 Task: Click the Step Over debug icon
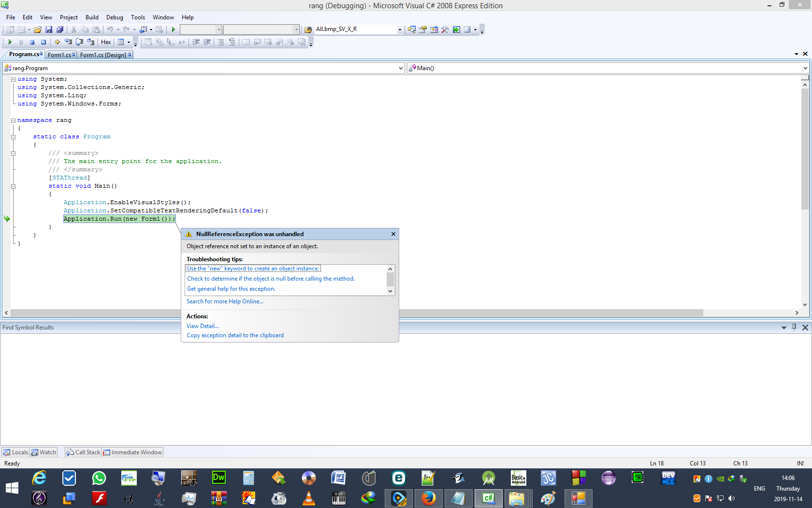[x=79, y=42]
